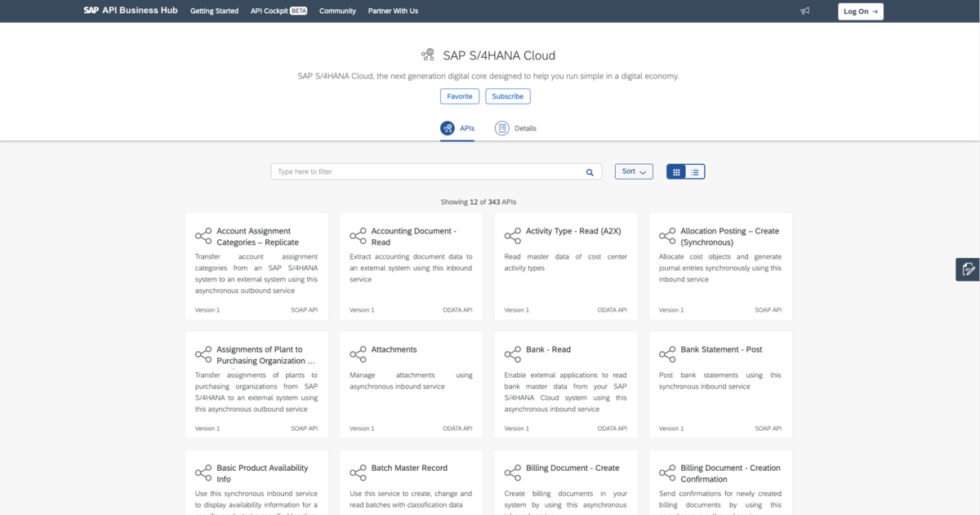Open Getting Started in top navigation

pyautogui.click(x=214, y=11)
